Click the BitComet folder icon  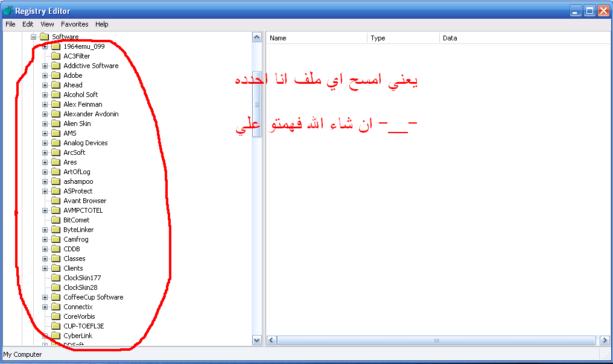click(56, 220)
